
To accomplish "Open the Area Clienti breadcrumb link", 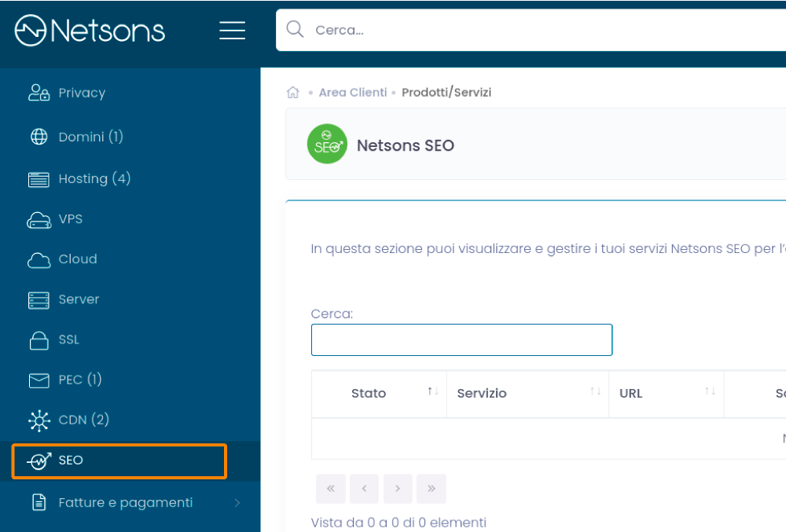I will [x=353, y=92].
